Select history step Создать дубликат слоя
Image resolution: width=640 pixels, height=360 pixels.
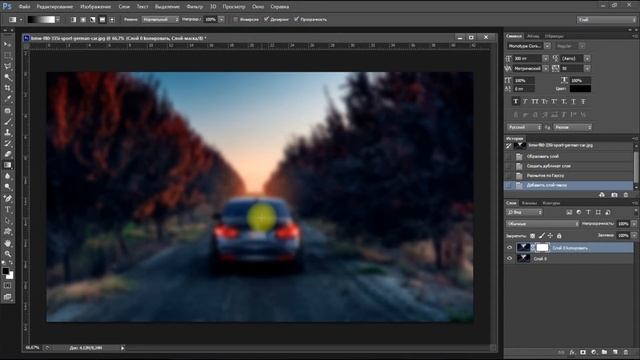click(549, 166)
